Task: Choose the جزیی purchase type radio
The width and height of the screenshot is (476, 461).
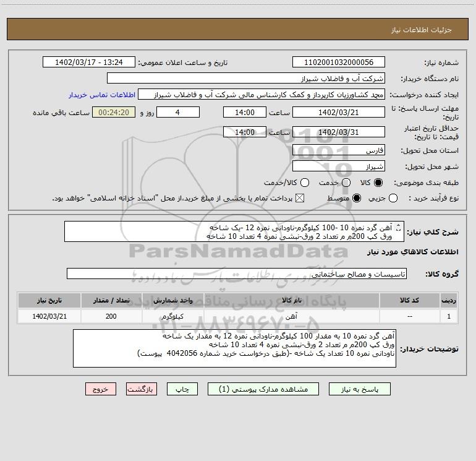Action: [x=393, y=198]
